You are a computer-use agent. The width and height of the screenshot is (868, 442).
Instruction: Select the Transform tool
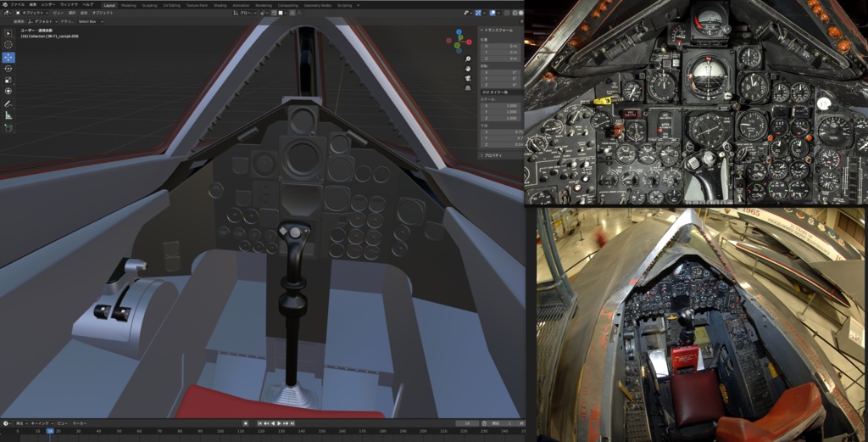[x=8, y=92]
